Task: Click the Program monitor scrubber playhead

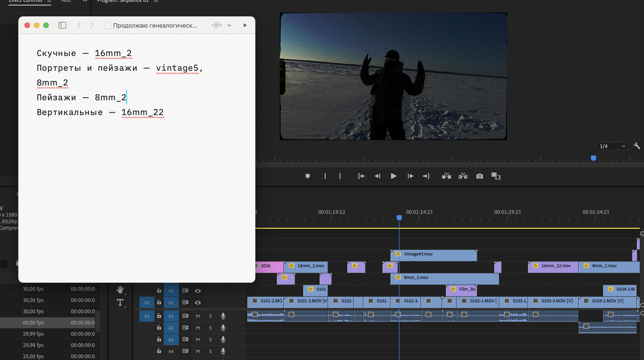Action: coord(593,158)
